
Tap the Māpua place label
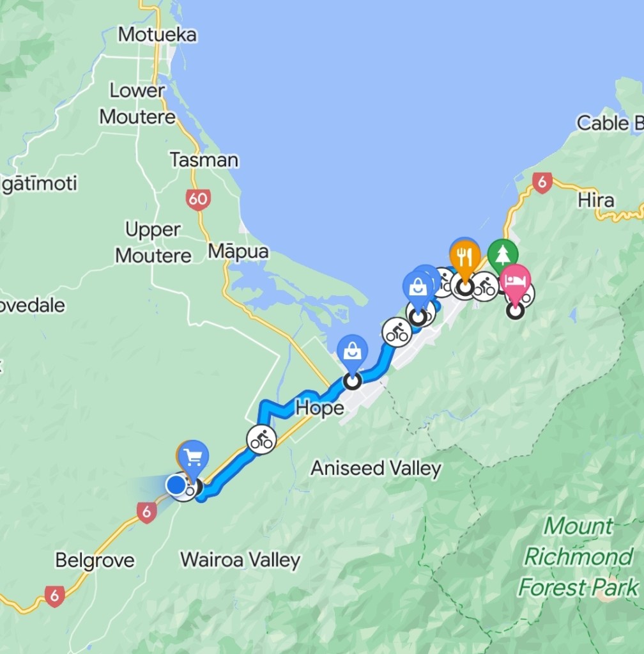pyautogui.click(x=238, y=251)
